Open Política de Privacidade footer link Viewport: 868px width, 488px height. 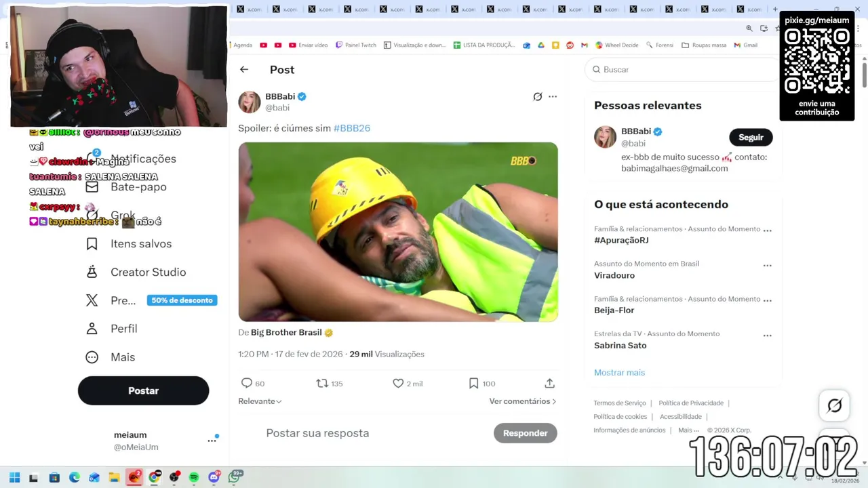coord(691,403)
